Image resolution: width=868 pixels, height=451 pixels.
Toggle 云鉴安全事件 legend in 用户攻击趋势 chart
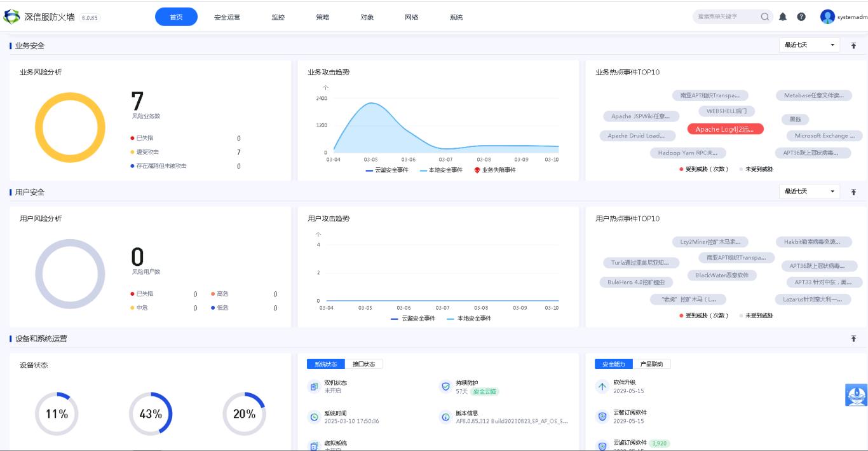pyautogui.click(x=413, y=318)
